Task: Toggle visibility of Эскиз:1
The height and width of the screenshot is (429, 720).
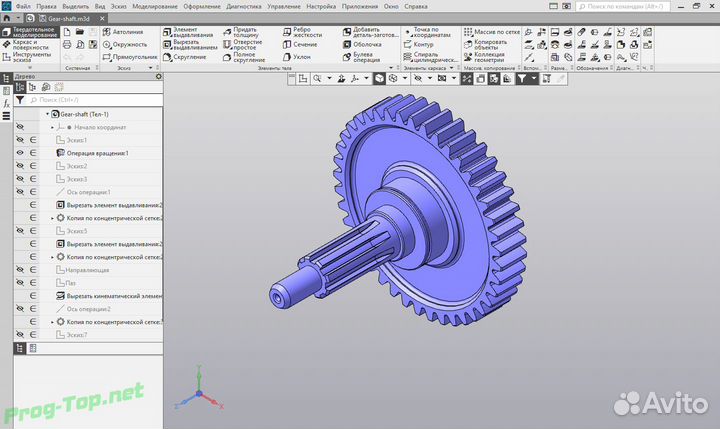Action: point(19,140)
